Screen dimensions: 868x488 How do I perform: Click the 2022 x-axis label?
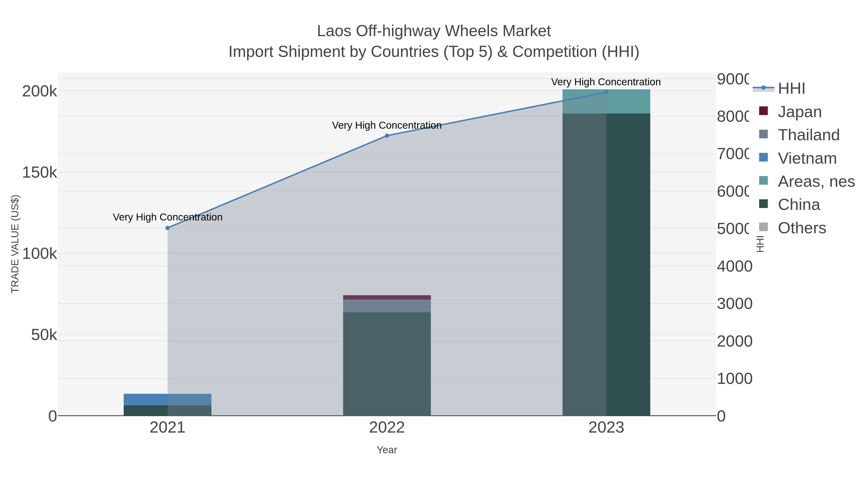point(387,428)
